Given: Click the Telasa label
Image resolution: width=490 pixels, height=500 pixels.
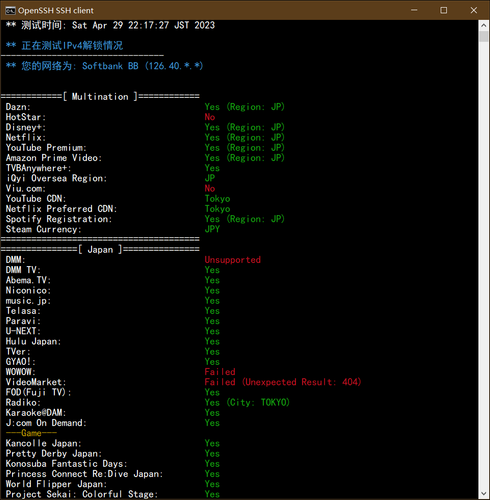Looking at the screenshot, I should tap(23, 311).
